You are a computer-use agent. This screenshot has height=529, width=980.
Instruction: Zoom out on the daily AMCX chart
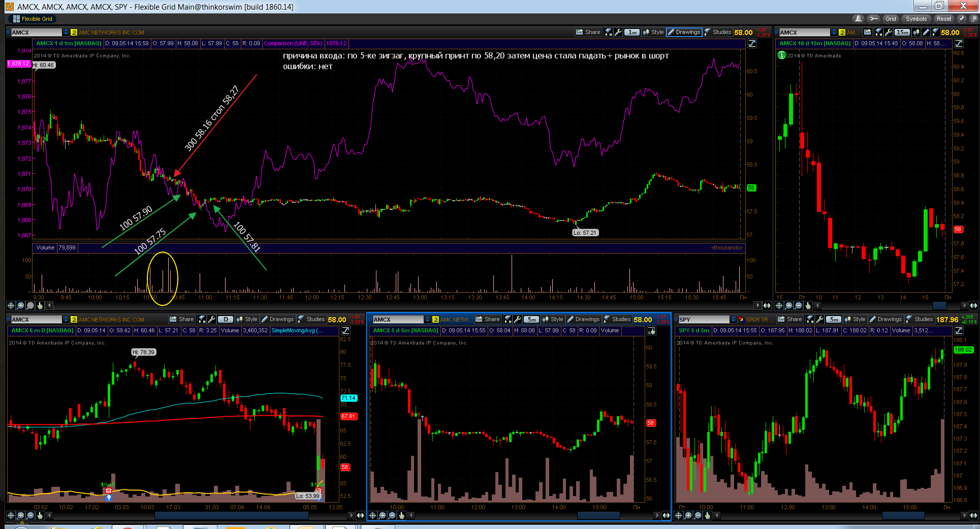[30, 515]
